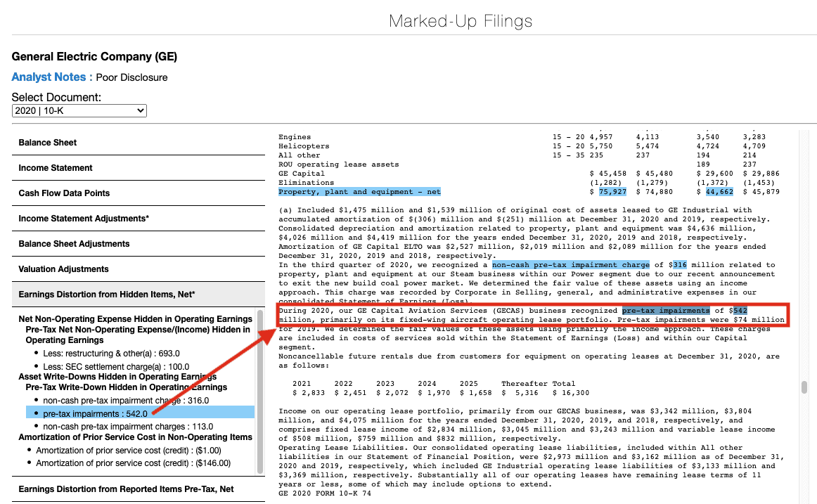This screenshot has height=504, width=817.
Task: Expand Earnings Distortion from Reported Items section
Action: (x=138, y=489)
